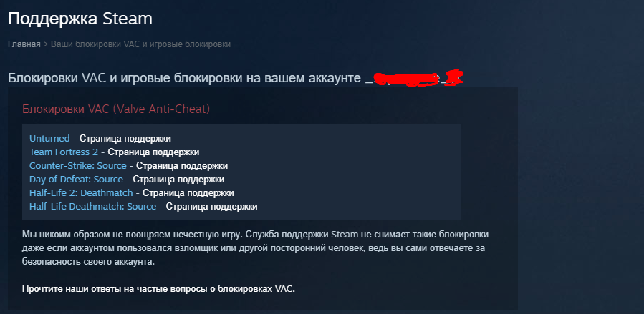The height and width of the screenshot is (314, 644).
Task: Open the Half-Life 2: Deathmatch link
Action: [x=81, y=192]
